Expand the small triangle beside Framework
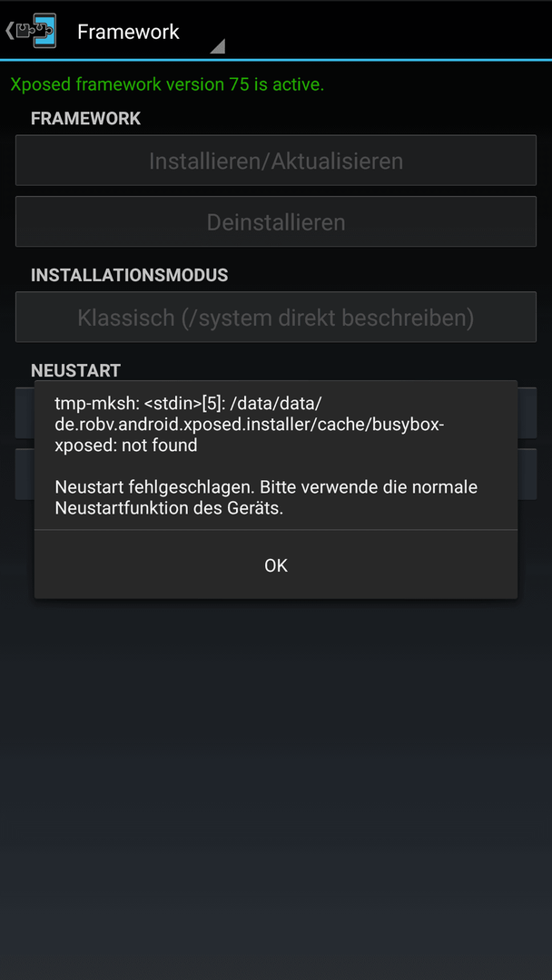Screen dimensions: 552x980 pos(217,46)
